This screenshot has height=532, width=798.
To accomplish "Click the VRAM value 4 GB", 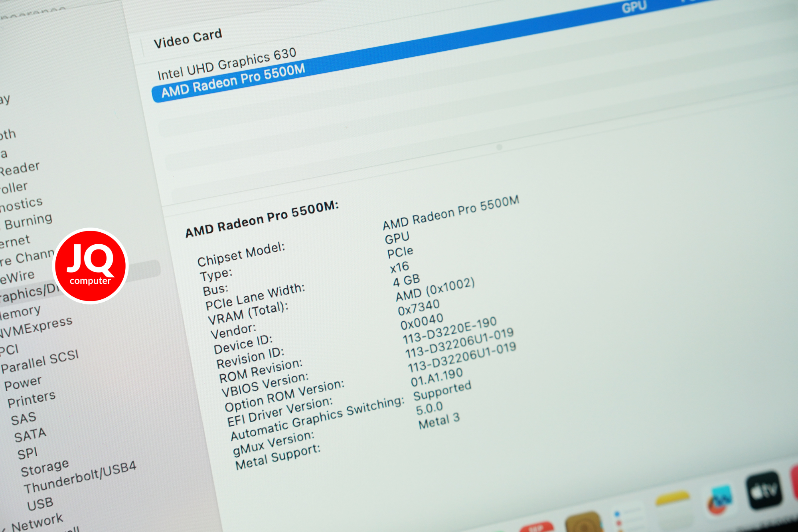I will coord(406,281).
